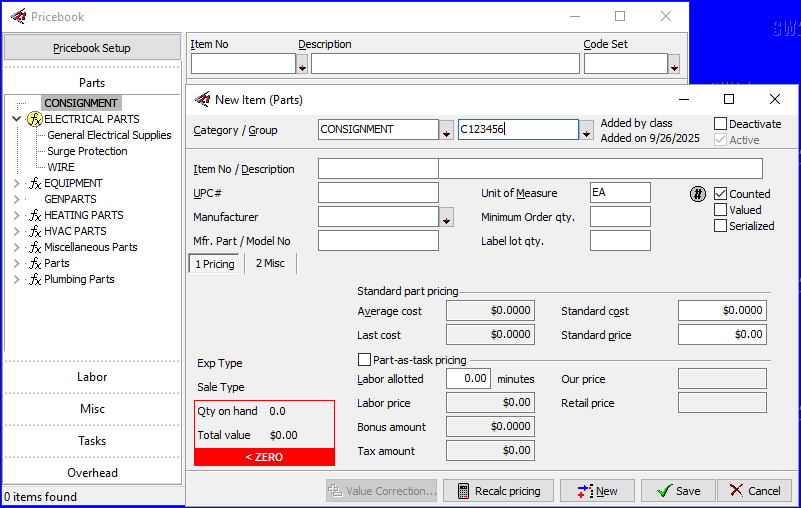Click the fx icon beside EQUIPMENT
This screenshot has width=801, height=508.
pyautogui.click(x=35, y=183)
